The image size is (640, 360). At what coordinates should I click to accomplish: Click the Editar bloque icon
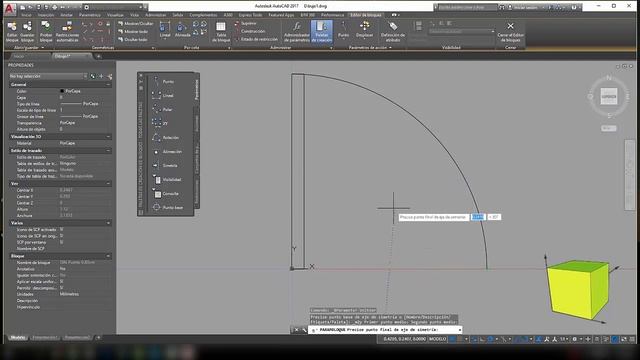click(x=12, y=31)
